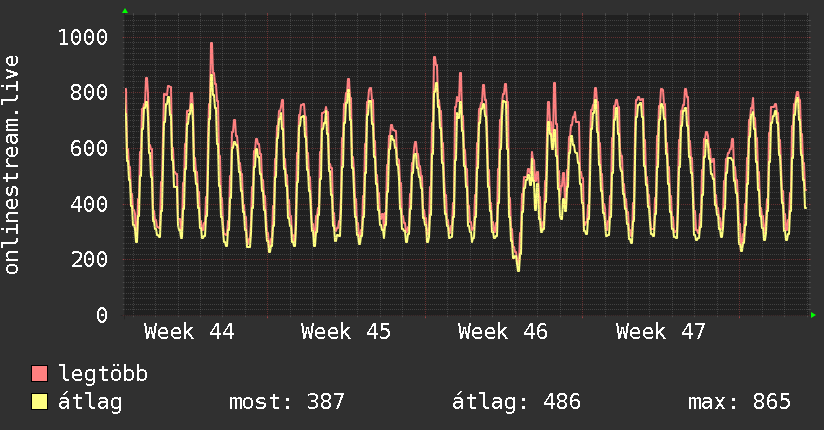The height and width of the screenshot is (430, 824).
Task: Click the 'Week 45' axis label
Action: click(x=346, y=332)
